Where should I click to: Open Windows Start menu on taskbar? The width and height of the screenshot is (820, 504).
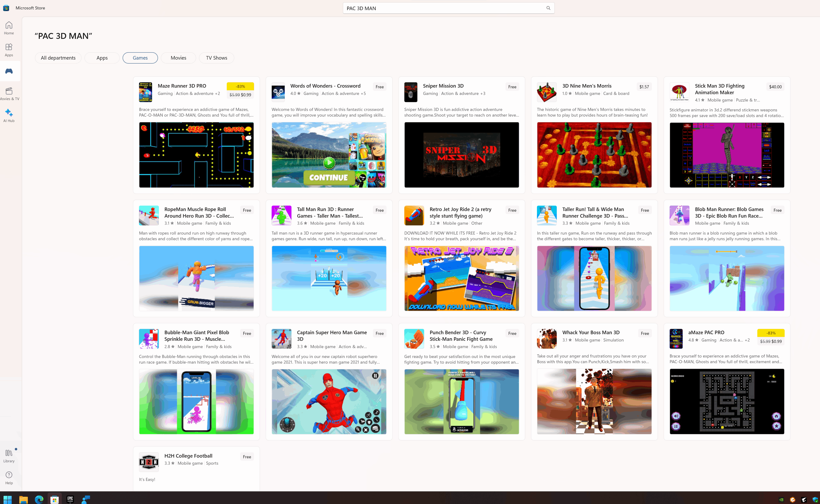[x=7, y=499]
